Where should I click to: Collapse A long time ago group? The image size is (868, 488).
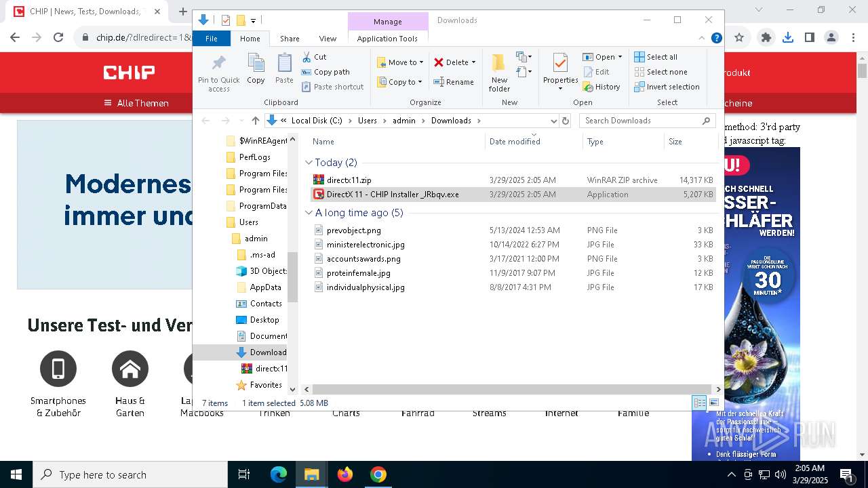click(x=309, y=213)
